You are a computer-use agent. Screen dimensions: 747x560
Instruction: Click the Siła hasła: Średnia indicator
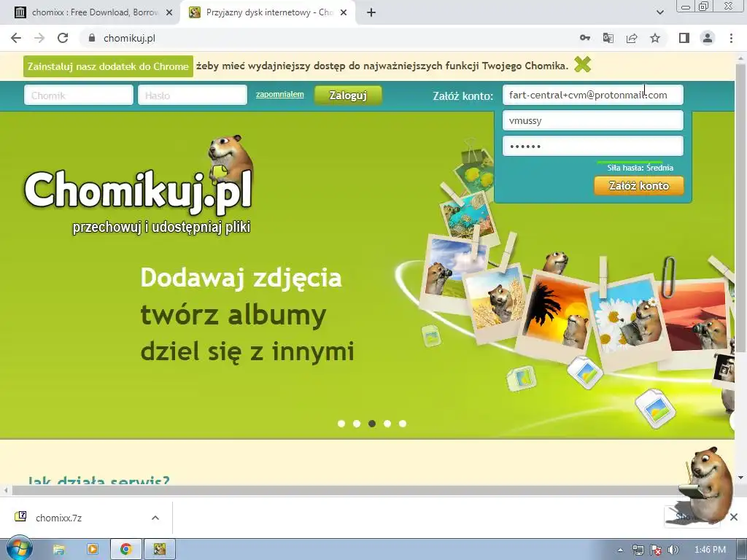click(640, 168)
